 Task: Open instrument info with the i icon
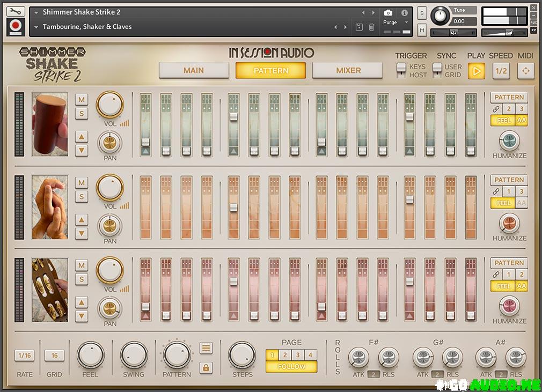405,13
